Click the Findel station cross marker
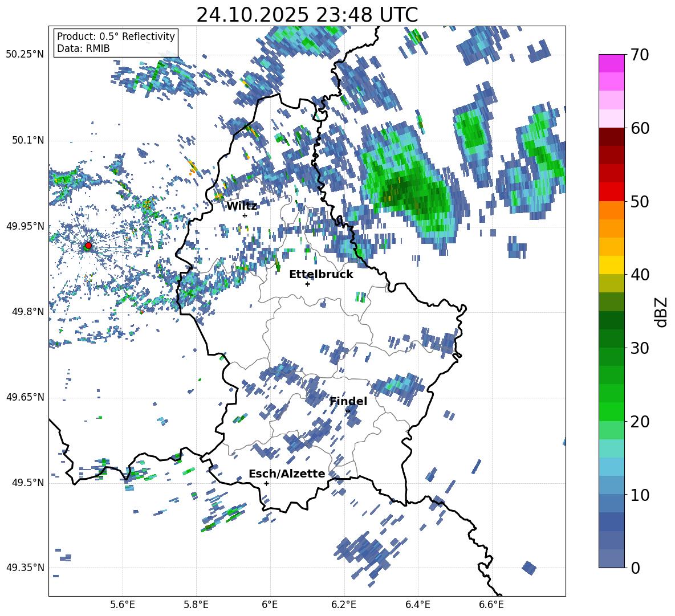675x616 pixels. pos(348,411)
